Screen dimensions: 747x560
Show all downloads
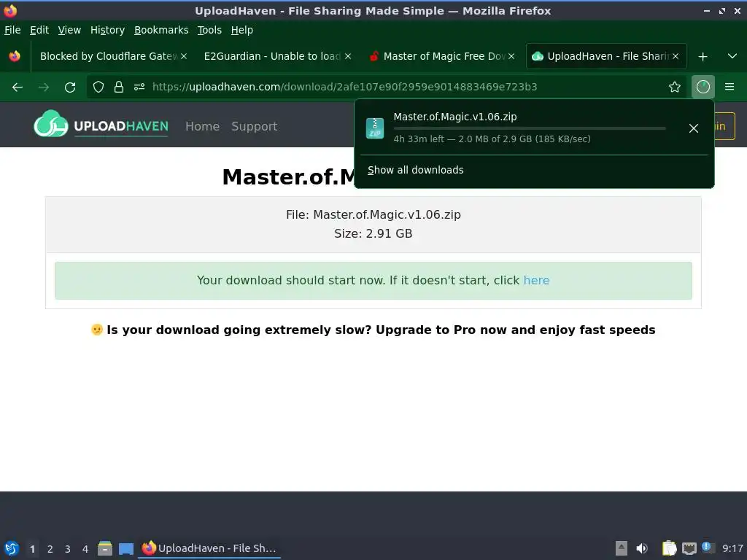click(x=415, y=170)
